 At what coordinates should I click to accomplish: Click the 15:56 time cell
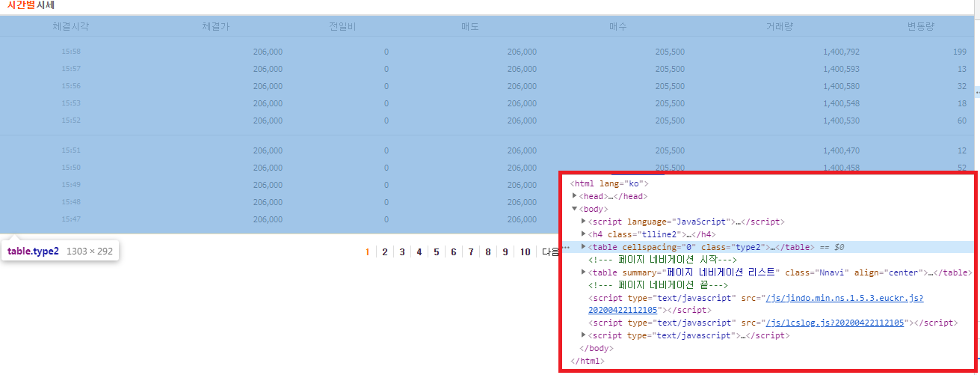coord(71,86)
